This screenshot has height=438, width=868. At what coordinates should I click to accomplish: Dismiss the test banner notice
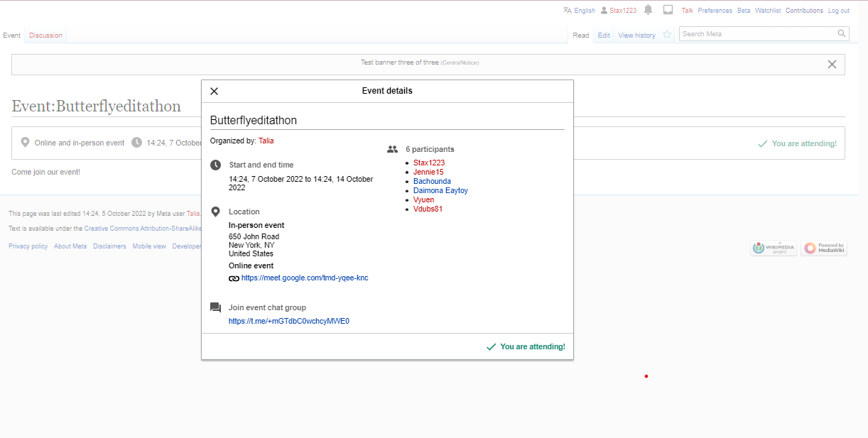[832, 64]
